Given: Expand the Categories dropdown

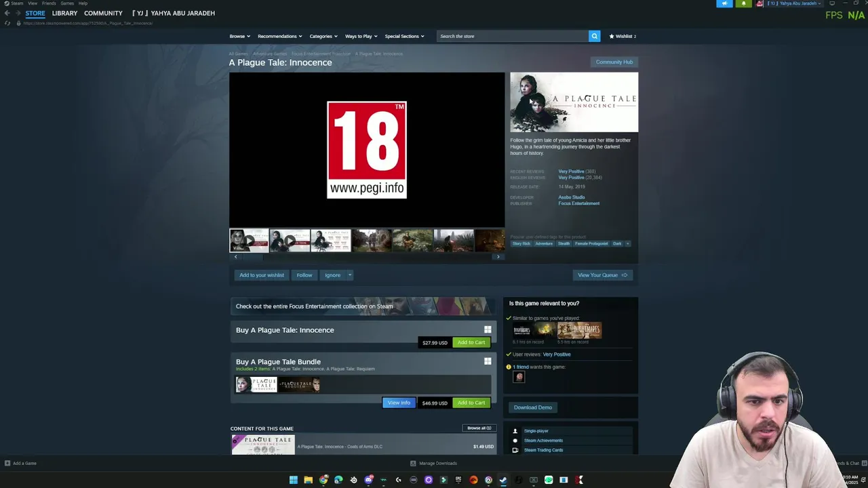Looking at the screenshot, I should coord(323,36).
